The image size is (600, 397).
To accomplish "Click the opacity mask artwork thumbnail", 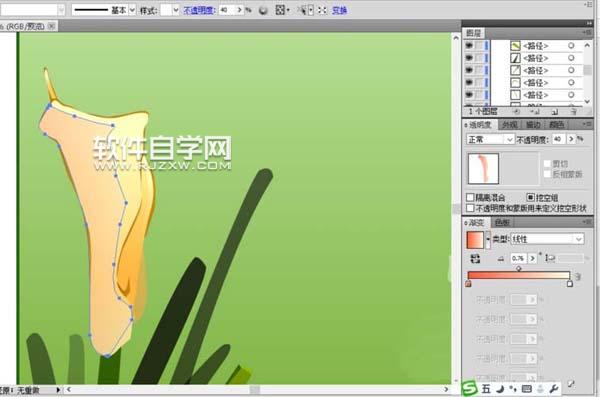I will (x=483, y=169).
